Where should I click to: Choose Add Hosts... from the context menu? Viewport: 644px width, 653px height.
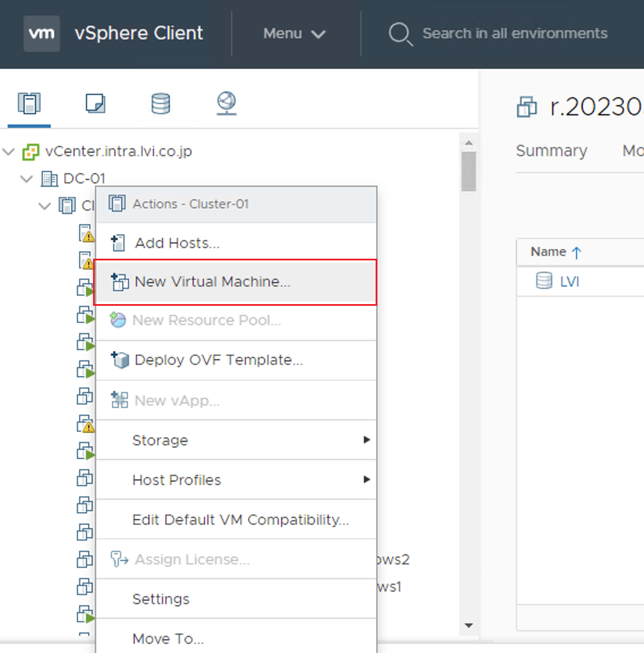pyautogui.click(x=236, y=243)
